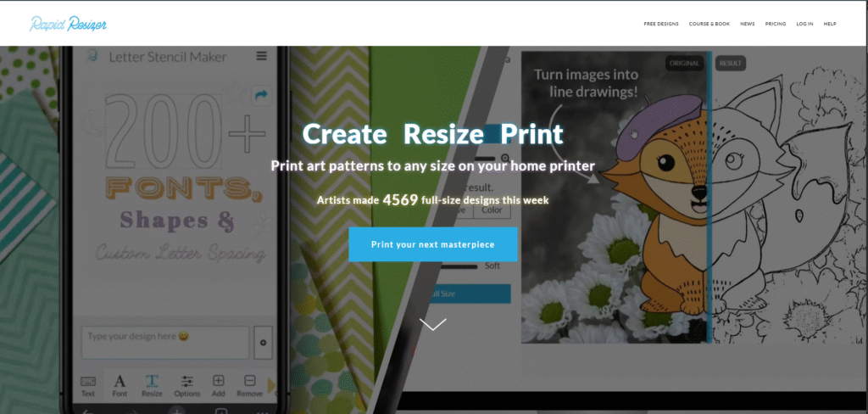Screen dimensions: 868x414
Task: Click the Letter Stencil Maker title
Action: 168,57
